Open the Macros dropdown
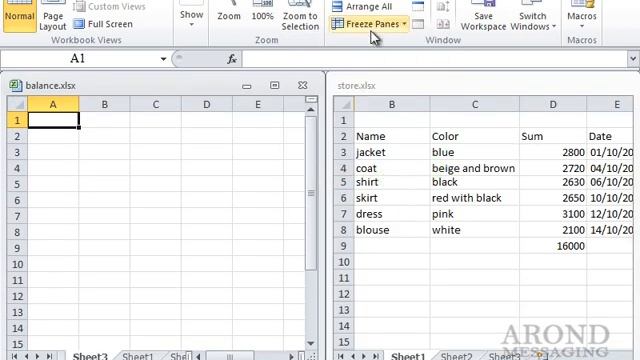This screenshot has width=640, height=360. (582, 16)
